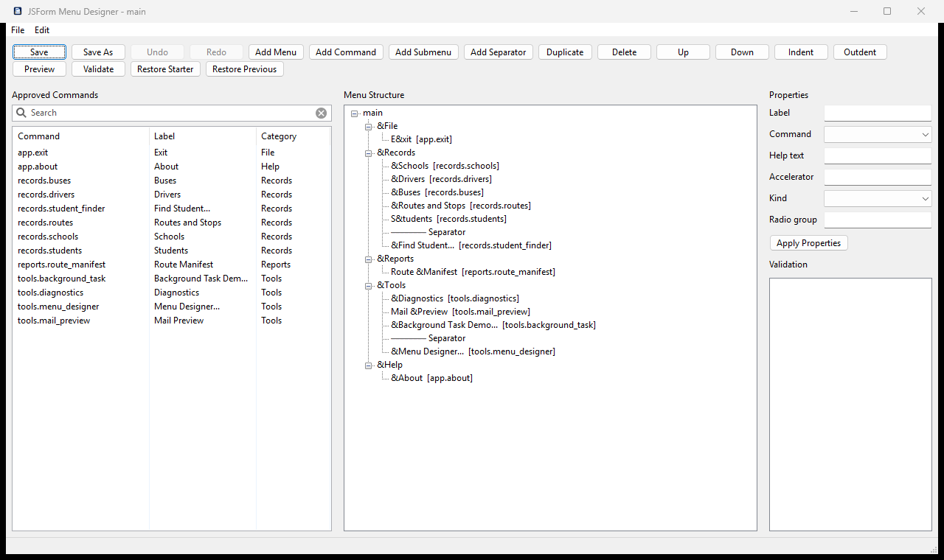Screen dimensions: 944x560
Task: Select Route &Manifest tree item
Action: click(473, 272)
